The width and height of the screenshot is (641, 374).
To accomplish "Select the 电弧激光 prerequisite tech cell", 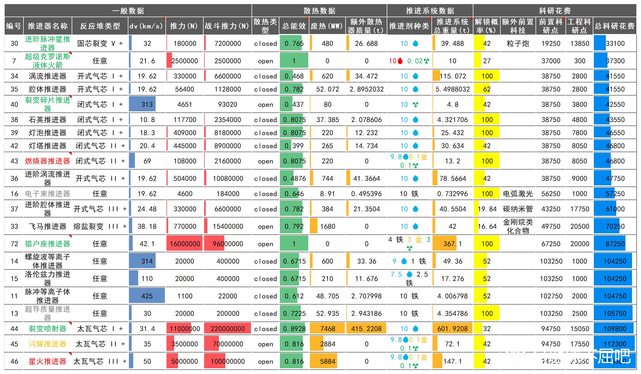I will (518, 194).
